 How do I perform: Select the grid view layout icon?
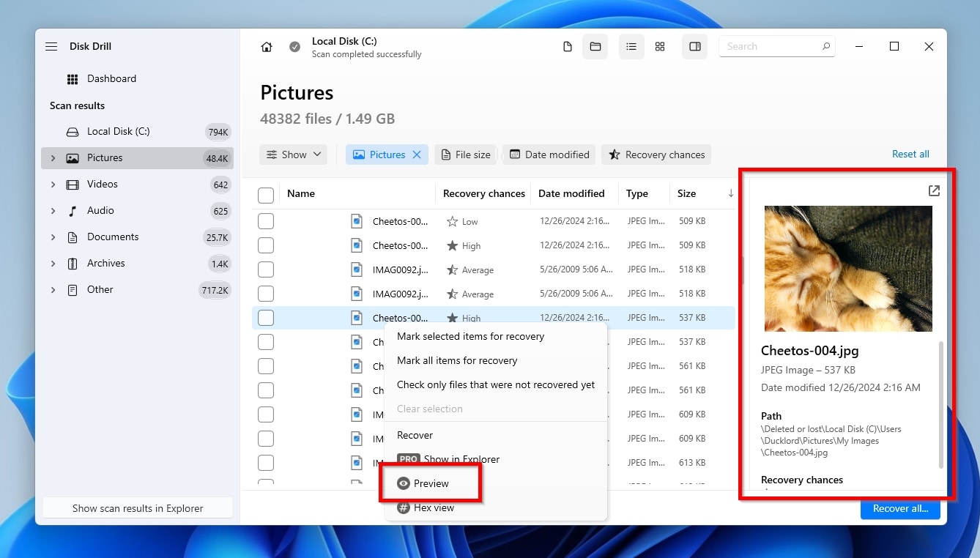[660, 47]
